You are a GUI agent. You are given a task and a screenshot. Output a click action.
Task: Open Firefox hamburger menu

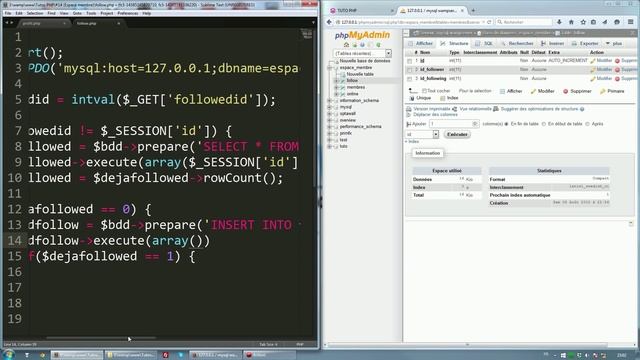pyautogui.click(x=631, y=22)
